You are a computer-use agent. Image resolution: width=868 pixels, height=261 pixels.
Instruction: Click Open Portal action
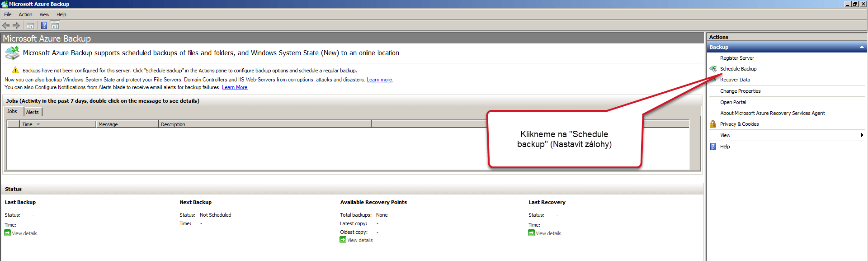coord(733,102)
